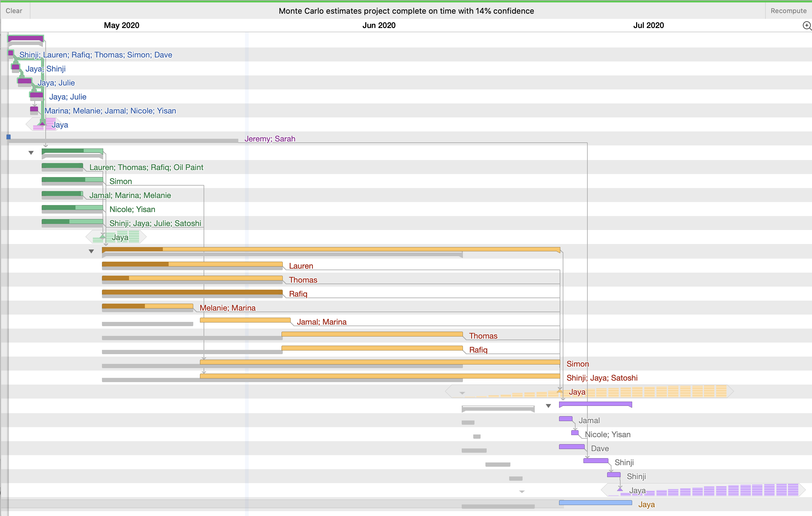Click the Jamal; Marina; Melanie green label

tap(130, 196)
